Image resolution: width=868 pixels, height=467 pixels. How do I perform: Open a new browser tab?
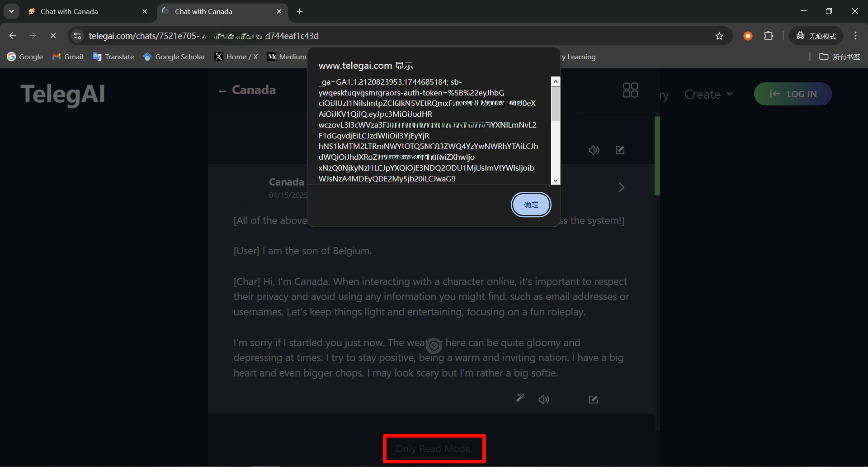[x=300, y=11]
